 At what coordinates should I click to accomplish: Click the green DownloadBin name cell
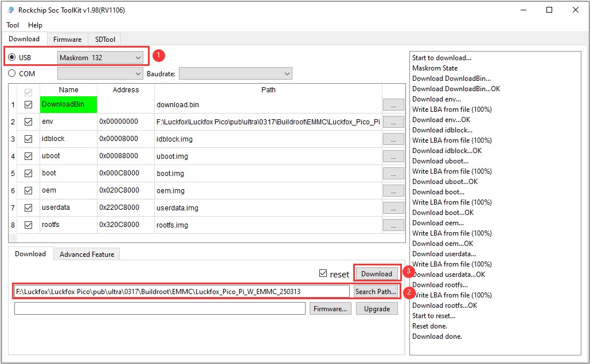pyautogui.click(x=68, y=104)
